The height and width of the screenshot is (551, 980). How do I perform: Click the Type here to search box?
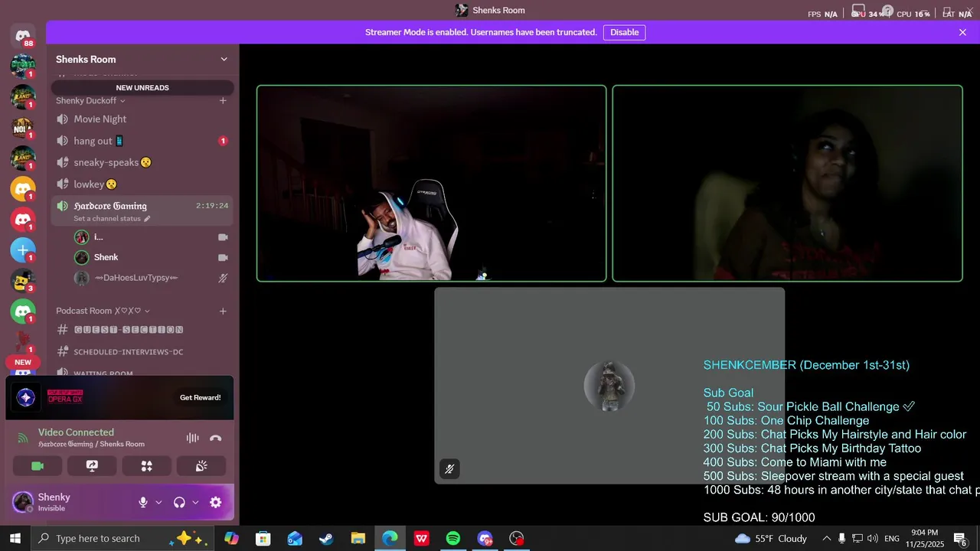(121, 538)
